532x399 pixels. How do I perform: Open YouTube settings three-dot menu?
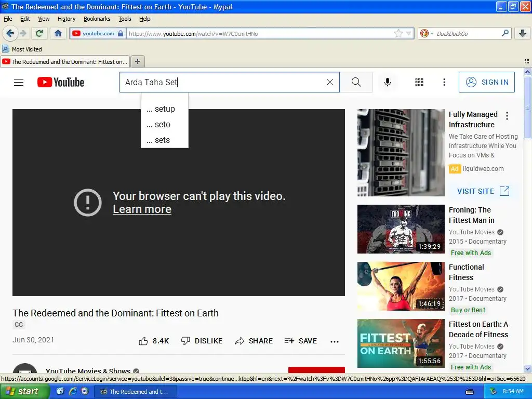(x=444, y=82)
